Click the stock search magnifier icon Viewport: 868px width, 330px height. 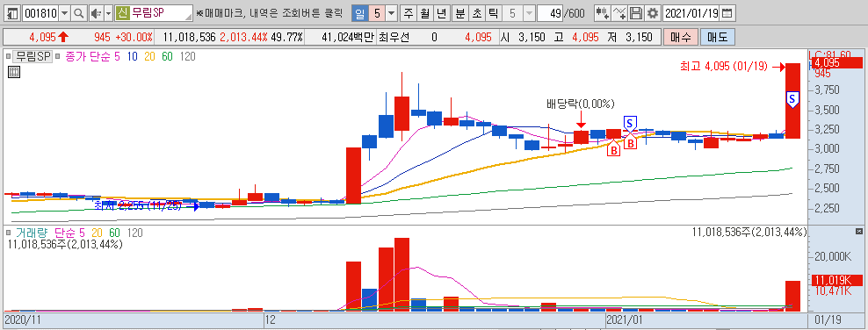78,13
